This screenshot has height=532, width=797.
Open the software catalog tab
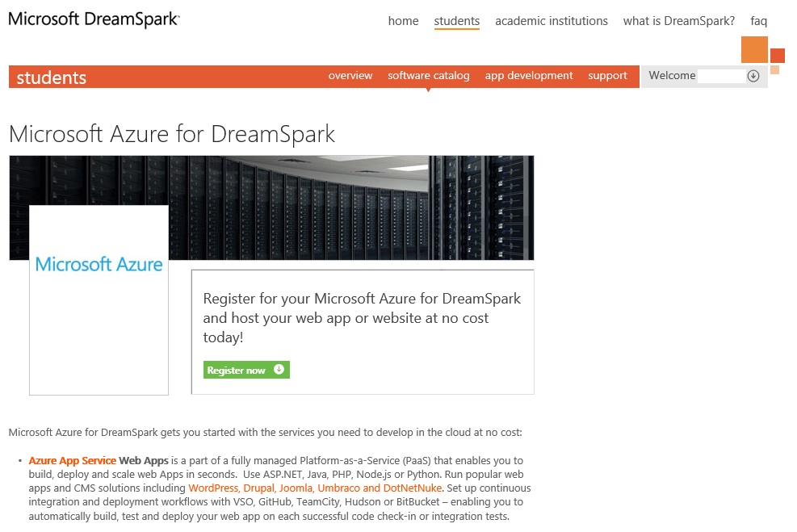pos(429,75)
